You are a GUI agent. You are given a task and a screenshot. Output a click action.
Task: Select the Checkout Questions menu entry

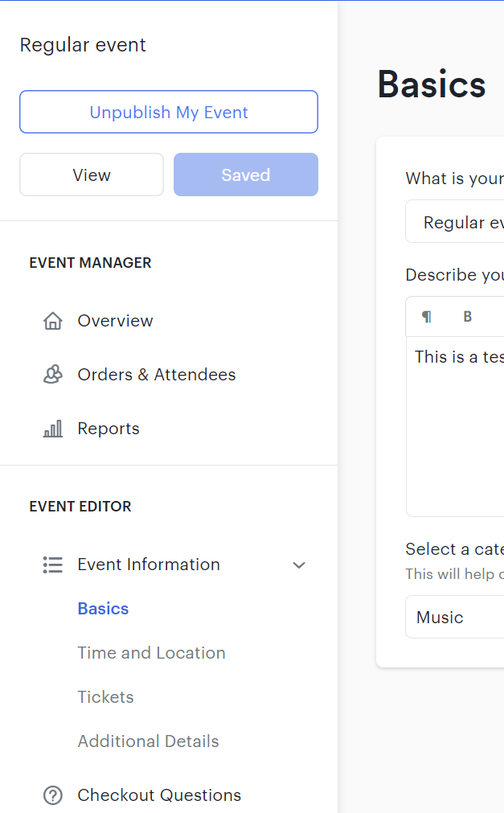pyautogui.click(x=158, y=795)
